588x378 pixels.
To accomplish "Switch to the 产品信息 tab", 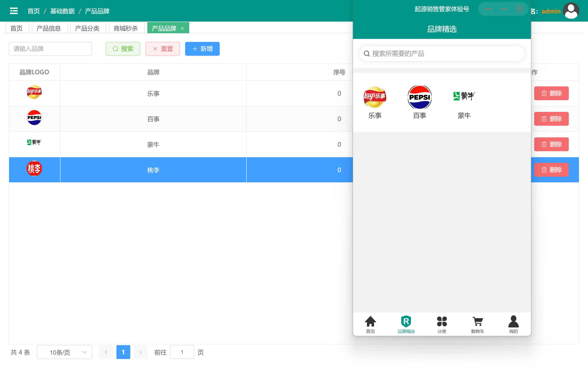I will [x=49, y=28].
